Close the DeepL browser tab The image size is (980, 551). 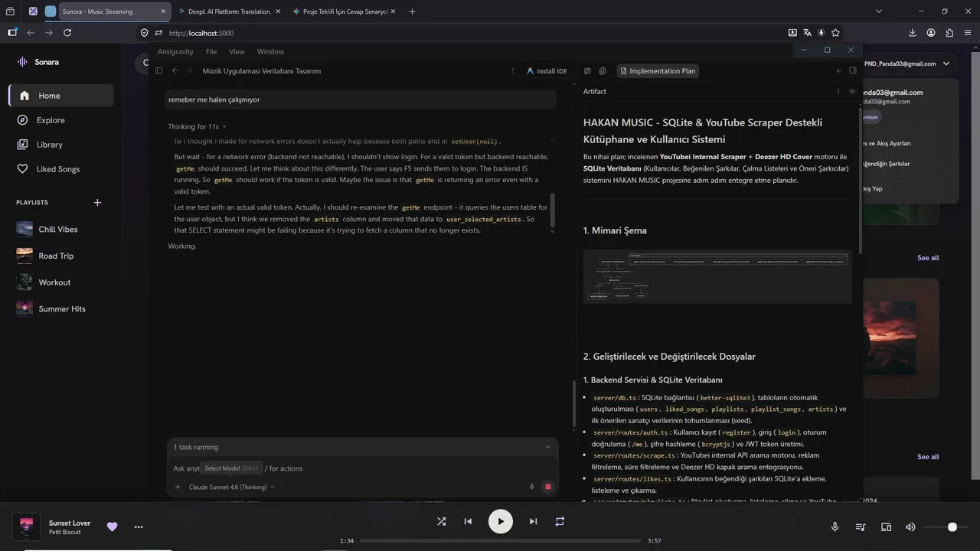277,11
